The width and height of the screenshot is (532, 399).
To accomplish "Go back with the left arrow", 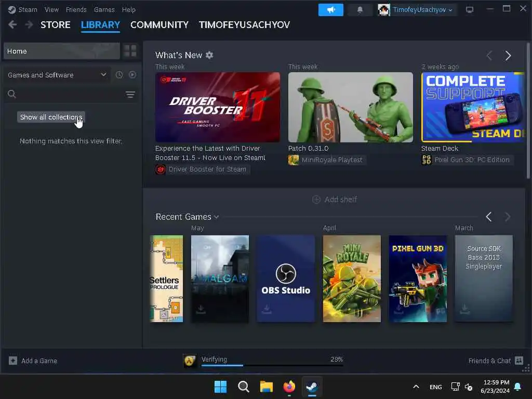I will 12,24.
